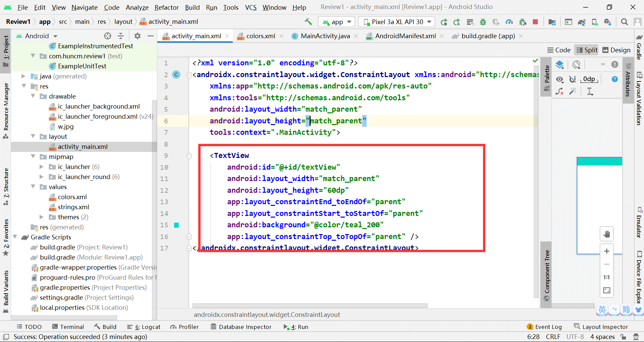The height and width of the screenshot is (342, 644).
Task: Switch editor to Code view mode
Action: (x=559, y=50)
